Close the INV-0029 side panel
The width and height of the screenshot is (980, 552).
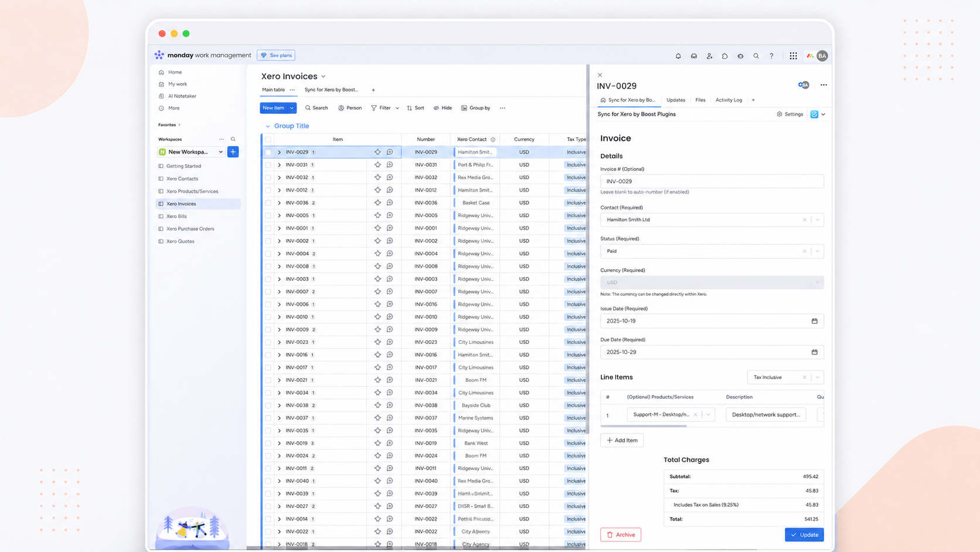coord(600,75)
